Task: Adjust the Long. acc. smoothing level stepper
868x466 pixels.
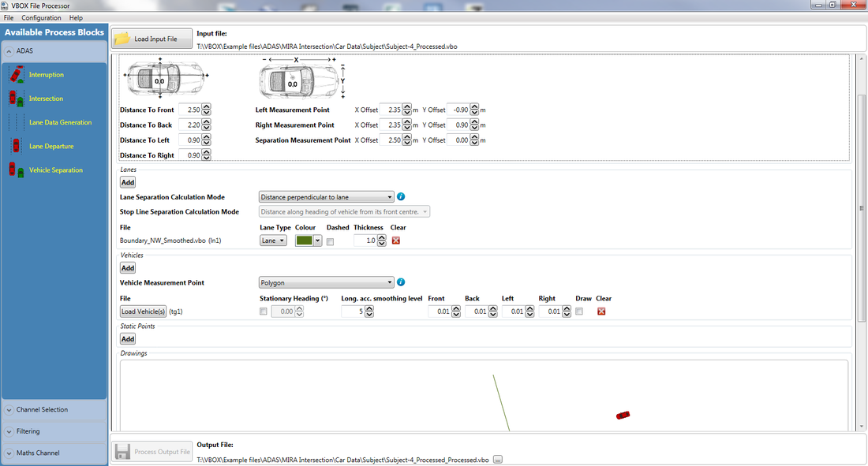Action: click(x=369, y=311)
